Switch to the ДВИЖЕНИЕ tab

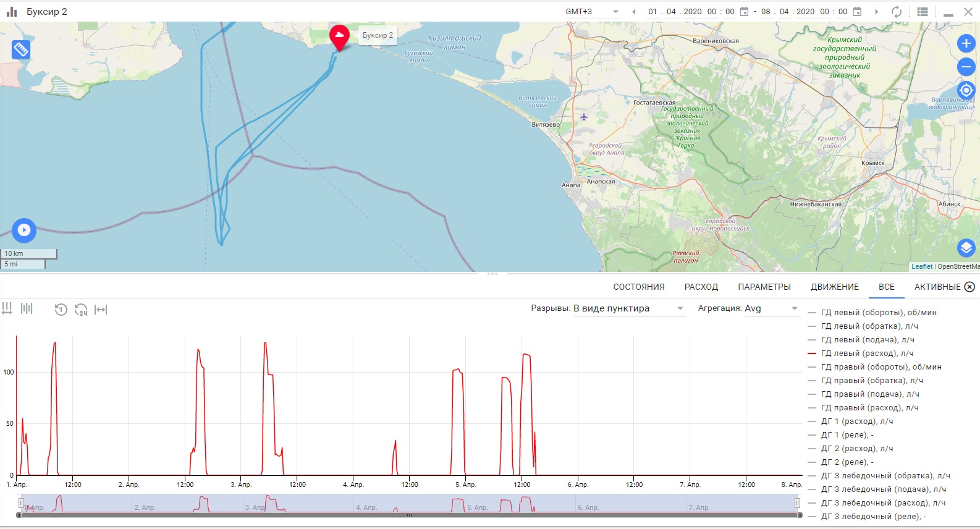(834, 287)
